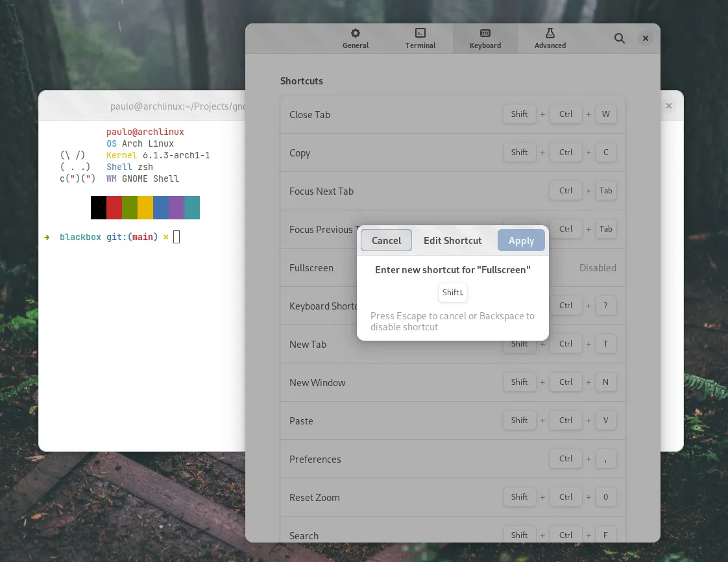Click the search magnifier in preferences header
The height and width of the screenshot is (562, 728).
pyautogui.click(x=620, y=38)
